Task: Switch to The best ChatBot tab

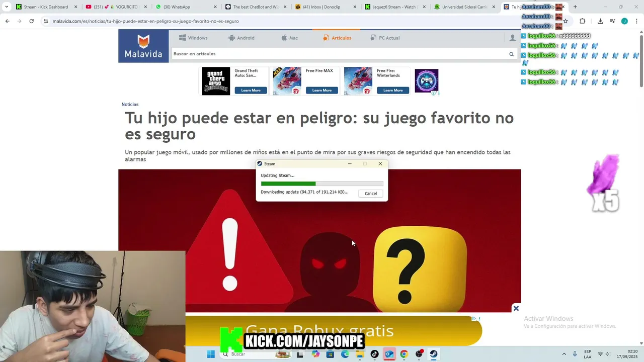Action: point(255,7)
